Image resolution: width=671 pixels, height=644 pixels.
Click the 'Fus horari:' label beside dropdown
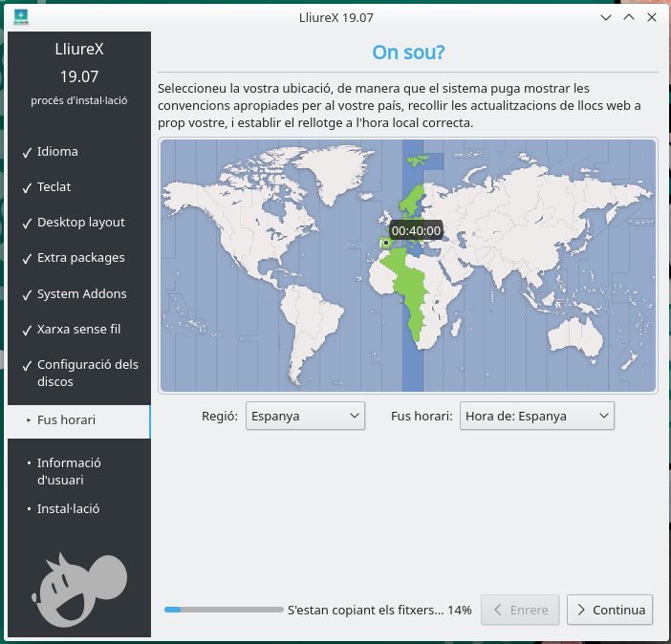pos(422,416)
